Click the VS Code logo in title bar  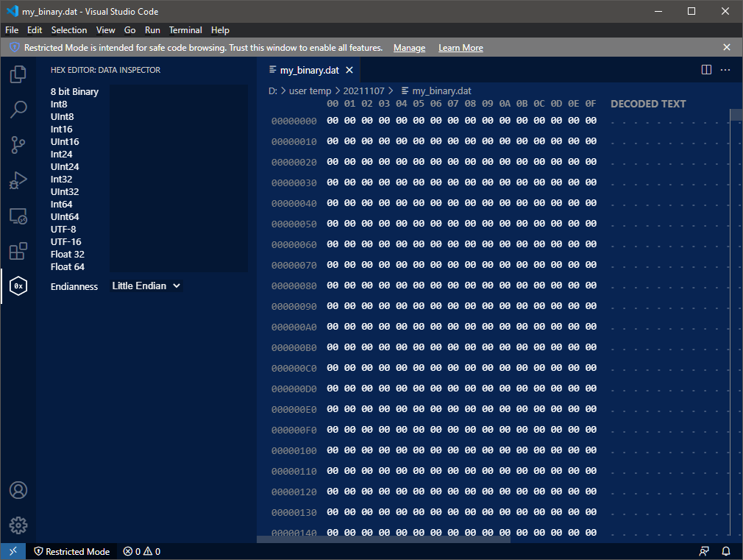pos(13,11)
